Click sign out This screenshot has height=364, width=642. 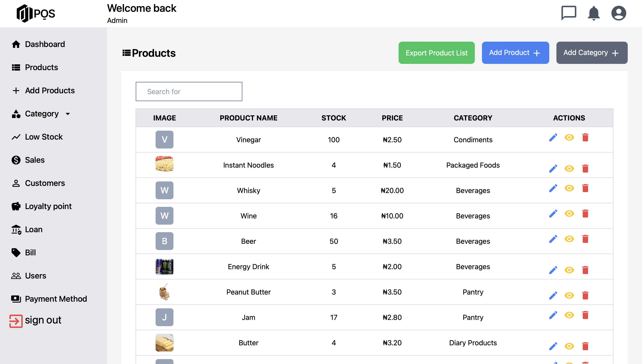point(35,321)
